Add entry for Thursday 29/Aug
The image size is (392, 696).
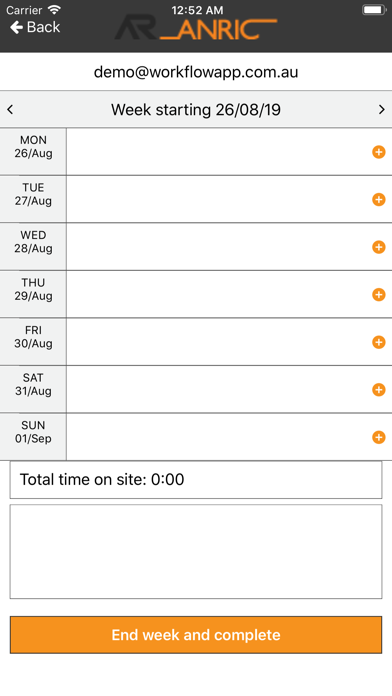click(x=379, y=295)
